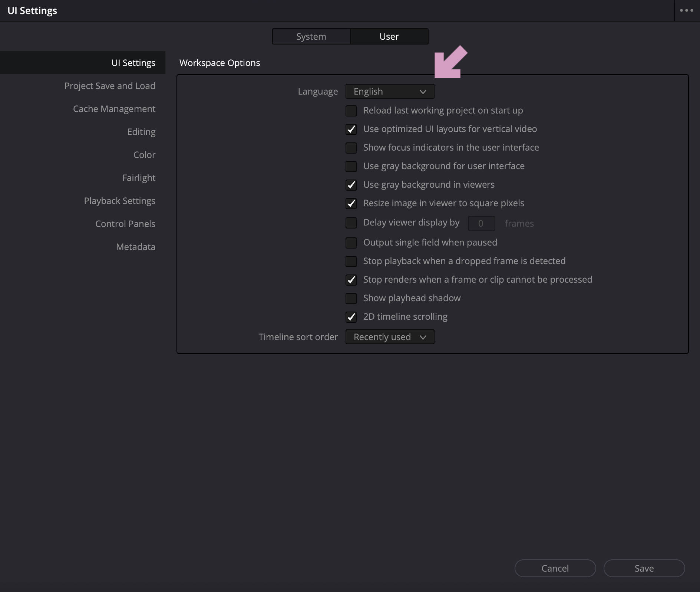This screenshot has width=700, height=592.
Task: Enable Reload last working project on start up
Action: pyautogui.click(x=351, y=111)
